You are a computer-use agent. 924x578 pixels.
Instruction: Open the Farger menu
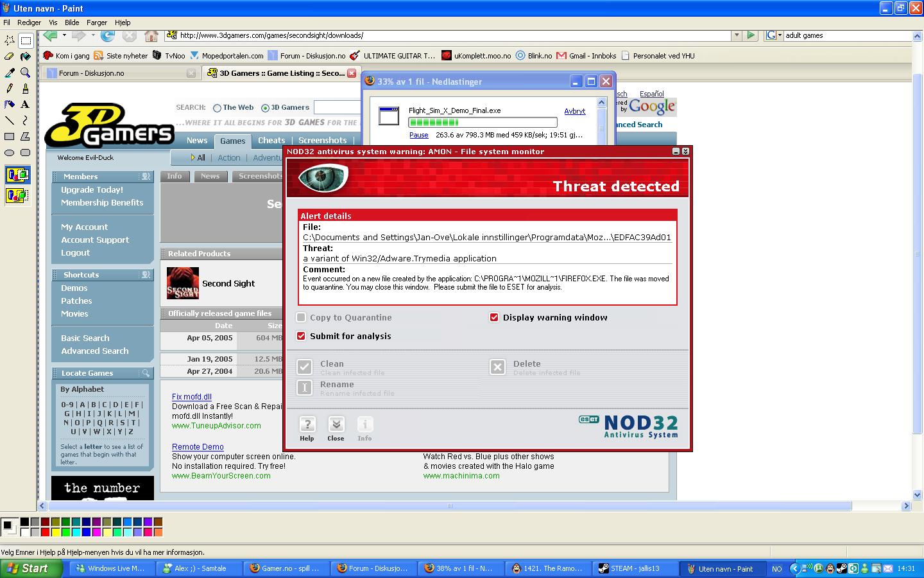coord(97,22)
